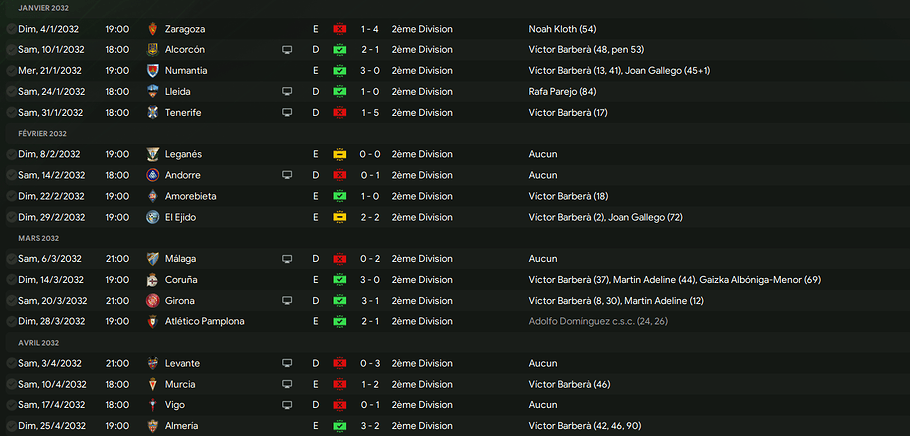Open the 3 - 2 score against Almería
The height and width of the screenshot is (436, 910).
(x=370, y=426)
